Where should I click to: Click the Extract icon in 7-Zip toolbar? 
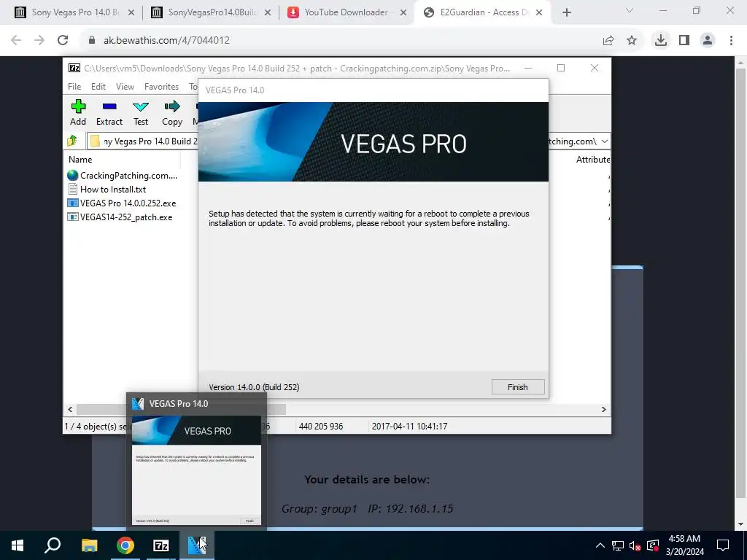click(109, 112)
